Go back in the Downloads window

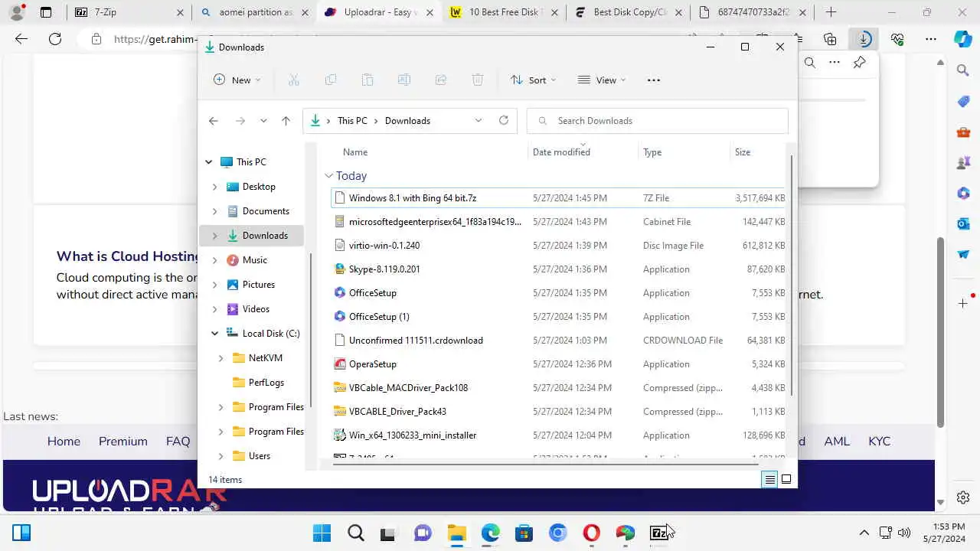coord(214,120)
